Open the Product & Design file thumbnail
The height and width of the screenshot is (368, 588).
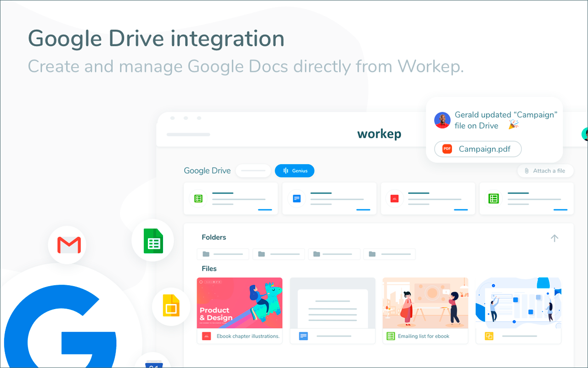tap(240, 303)
